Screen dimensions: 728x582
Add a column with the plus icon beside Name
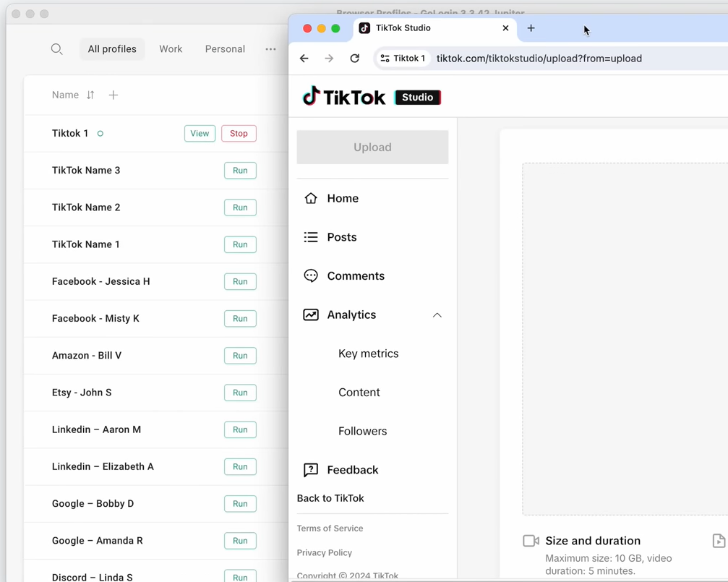pyautogui.click(x=114, y=95)
